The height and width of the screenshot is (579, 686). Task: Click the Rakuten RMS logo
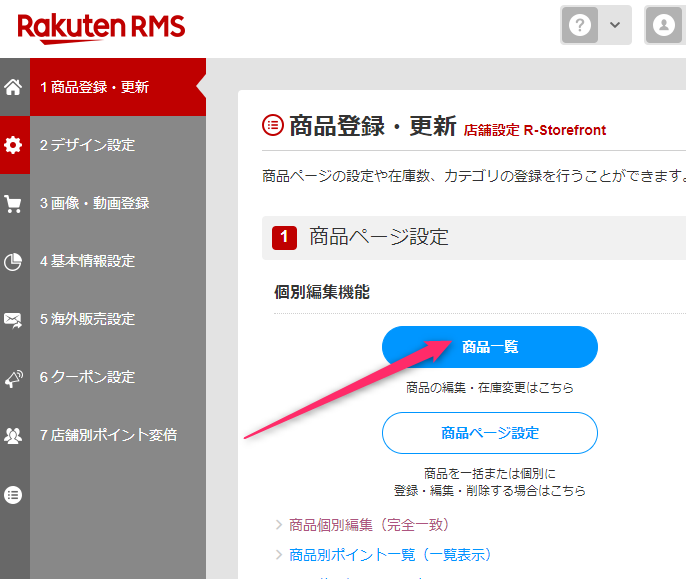pyautogui.click(x=101, y=28)
